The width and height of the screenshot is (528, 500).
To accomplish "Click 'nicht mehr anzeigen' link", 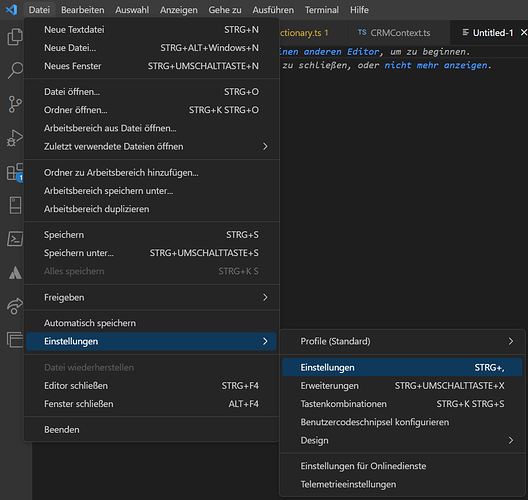I will tap(436, 65).
